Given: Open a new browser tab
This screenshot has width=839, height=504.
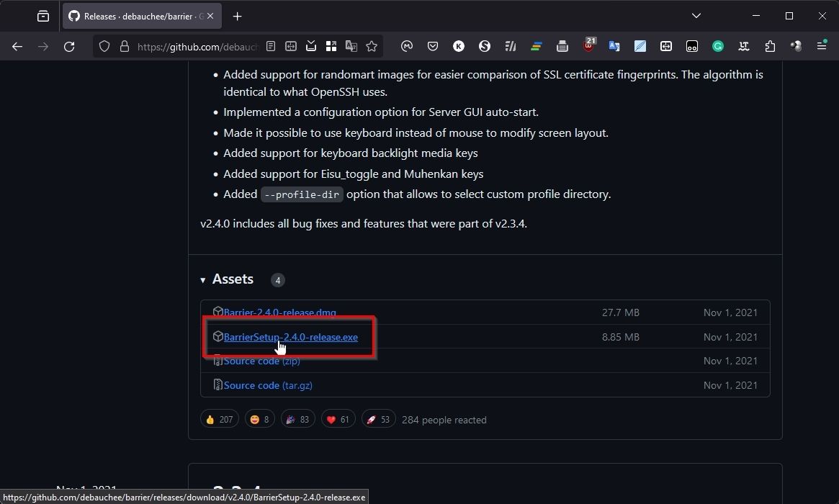Looking at the screenshot, I should tap(238, 16).
